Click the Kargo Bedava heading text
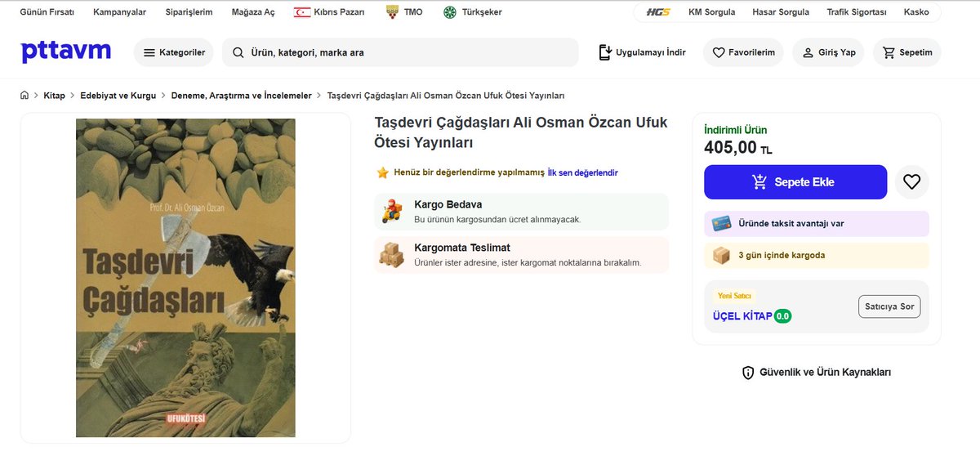 click(448, 204)
